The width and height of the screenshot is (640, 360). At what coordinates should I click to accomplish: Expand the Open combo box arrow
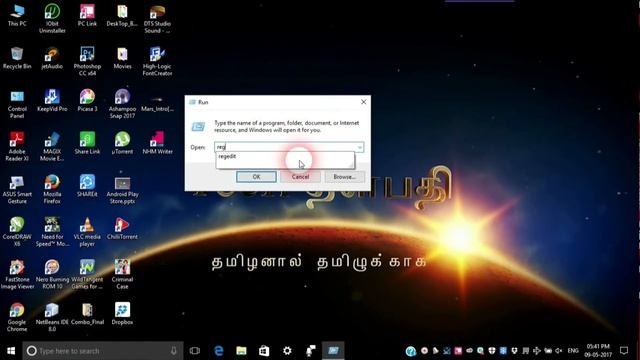[x=360, y=147]
